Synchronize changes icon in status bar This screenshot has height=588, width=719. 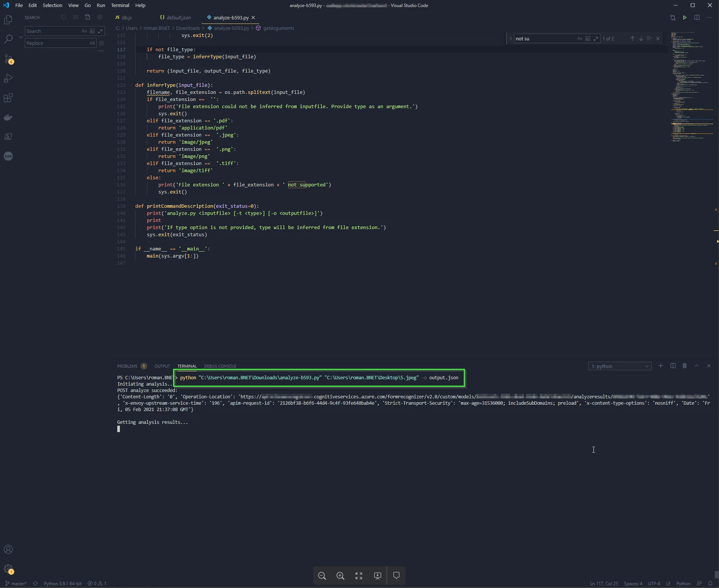(x=35, y=584)
